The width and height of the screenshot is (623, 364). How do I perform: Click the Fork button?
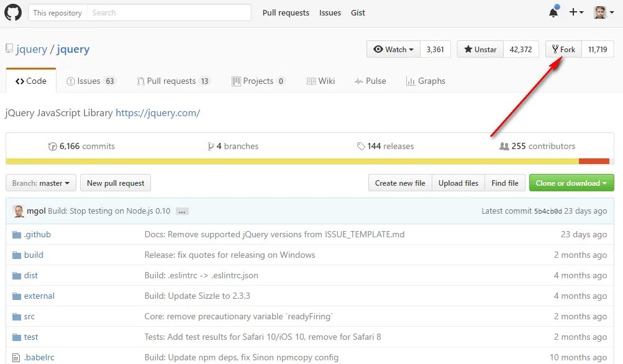[x=563, y=49]
